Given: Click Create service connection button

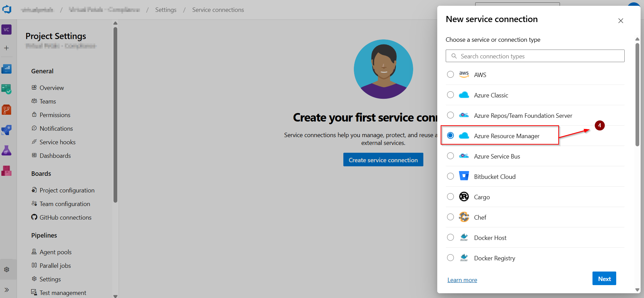Looking at the screenshot, I should point(383,160).
